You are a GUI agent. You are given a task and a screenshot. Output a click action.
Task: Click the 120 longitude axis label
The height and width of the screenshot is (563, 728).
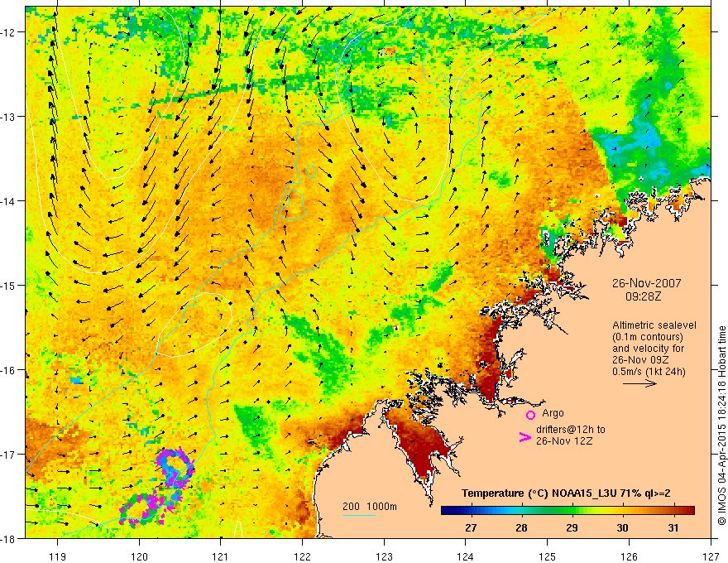click(x=139, y=556)
